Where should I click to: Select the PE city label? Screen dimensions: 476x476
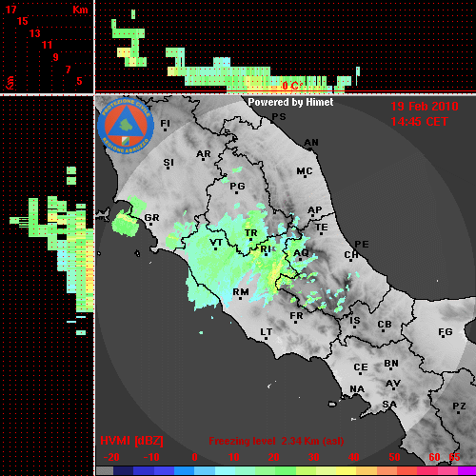point(362,245)
